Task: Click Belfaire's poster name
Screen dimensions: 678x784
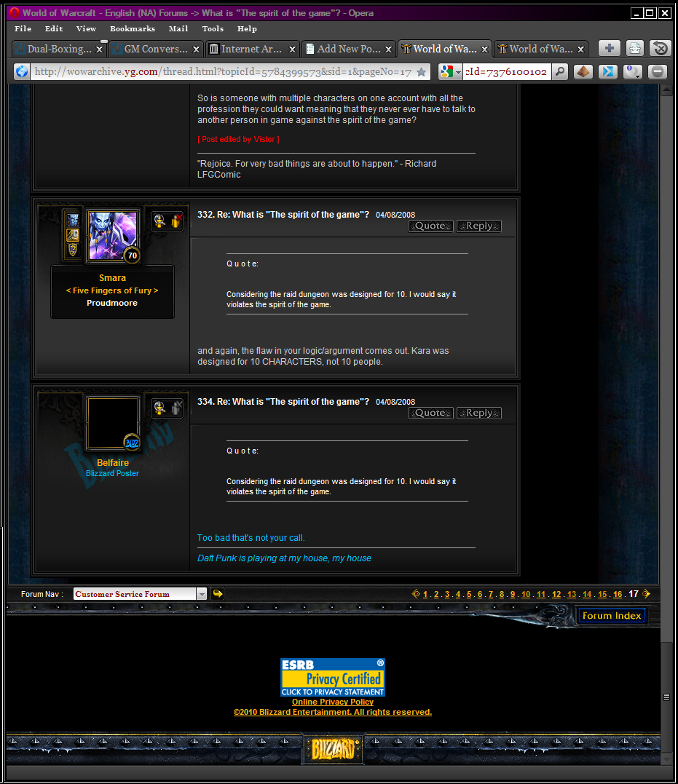Action: (x=113, y=463)
